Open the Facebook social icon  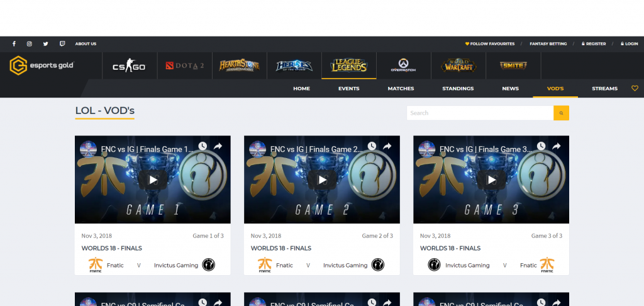14,44
